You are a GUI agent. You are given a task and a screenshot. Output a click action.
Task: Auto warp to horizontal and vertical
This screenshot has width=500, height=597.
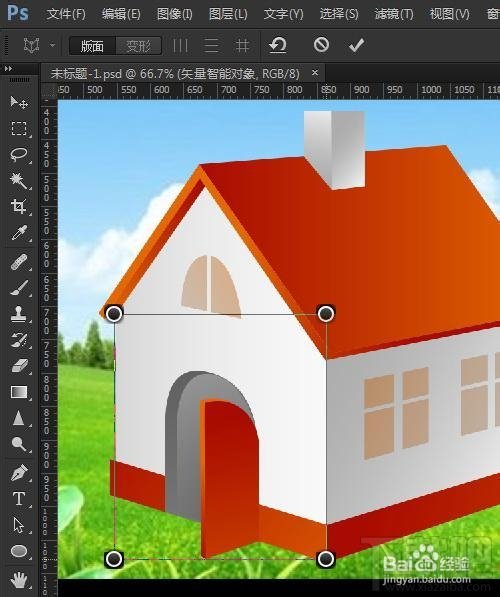click(x=242, y=46)
